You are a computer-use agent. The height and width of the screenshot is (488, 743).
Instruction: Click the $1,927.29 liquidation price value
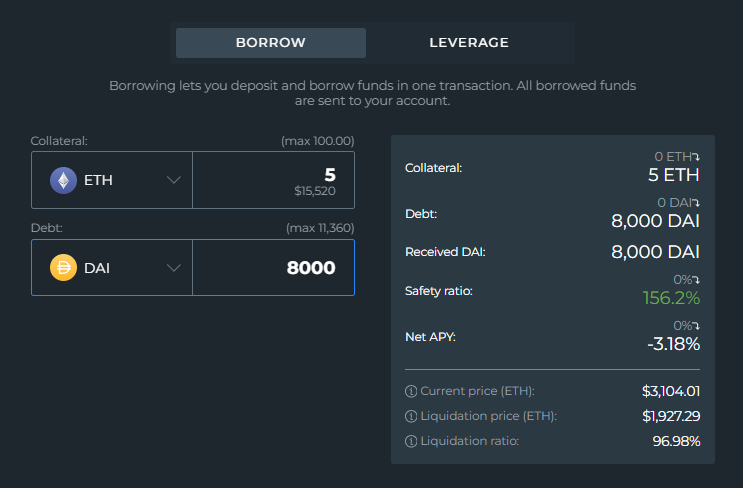671,416
